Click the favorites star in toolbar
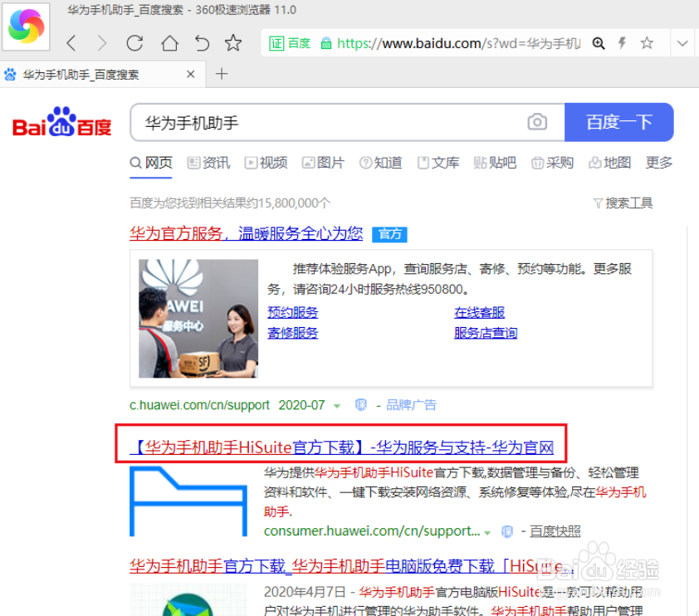 pos(233,43)
